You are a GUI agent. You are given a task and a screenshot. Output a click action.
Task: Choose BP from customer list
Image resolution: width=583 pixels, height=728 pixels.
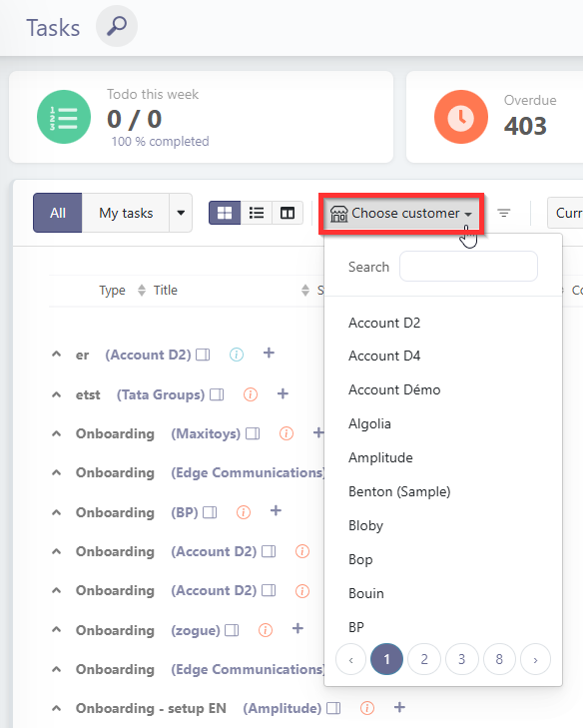coord(356,627)
